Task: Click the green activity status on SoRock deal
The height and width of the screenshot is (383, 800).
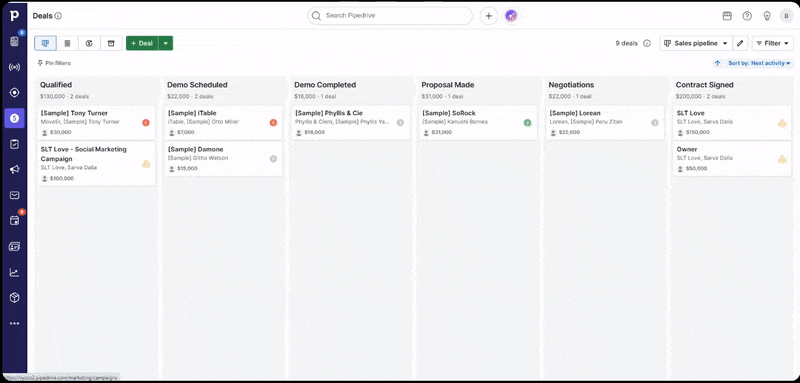Action: [x=528, y=122]
